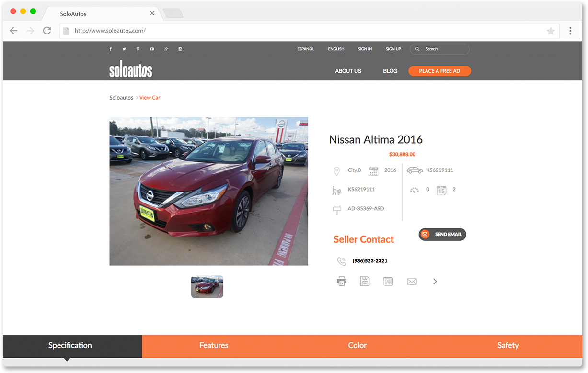Switch to the Features tab
The image size is (588, 373).
click(214, 346)
